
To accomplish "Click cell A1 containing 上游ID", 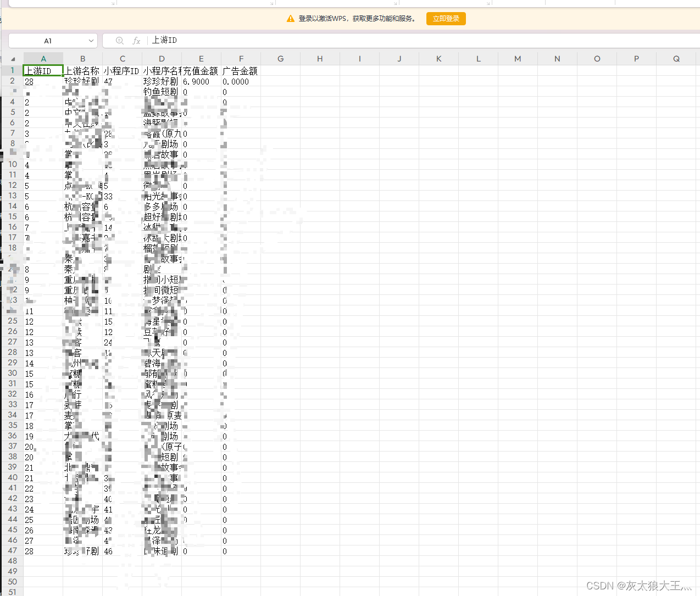I will 43,70.
